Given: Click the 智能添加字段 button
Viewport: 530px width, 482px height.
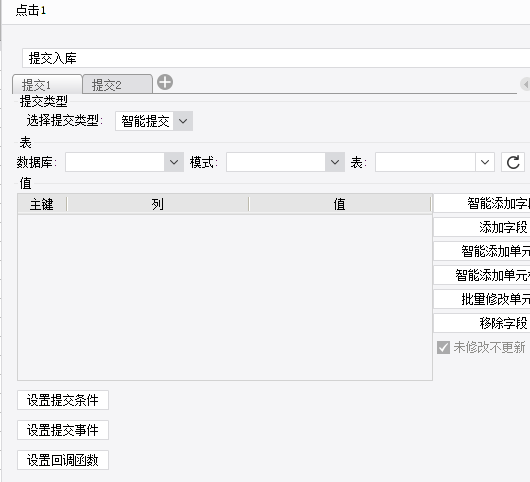Looking at the screenshot, I should pyautogui.click(x=482, y=203).
